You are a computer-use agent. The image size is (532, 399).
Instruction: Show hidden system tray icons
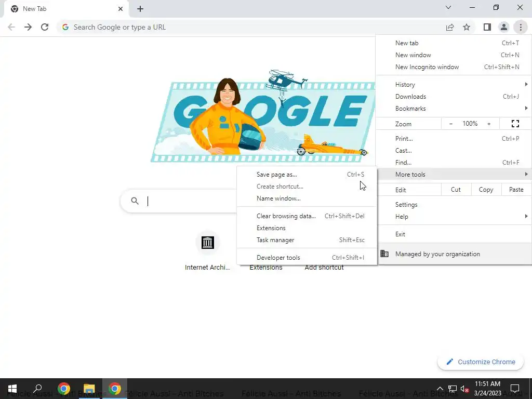click(440, 389)
